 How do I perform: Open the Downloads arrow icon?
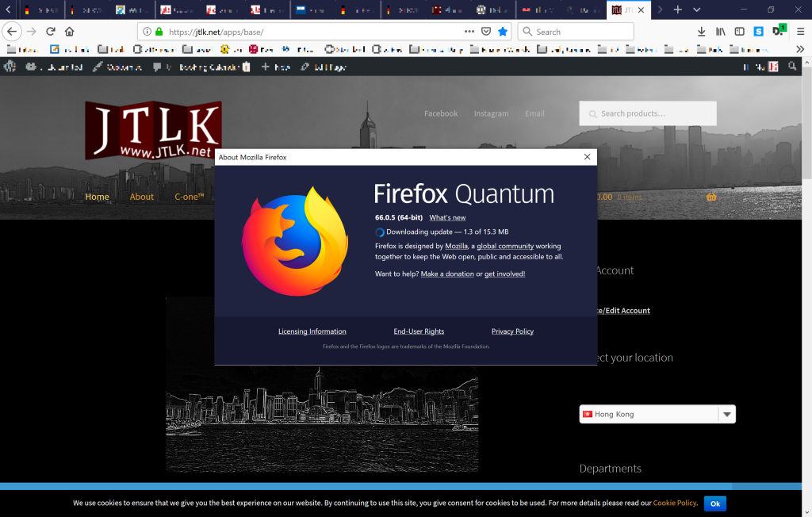click(701, 32)
